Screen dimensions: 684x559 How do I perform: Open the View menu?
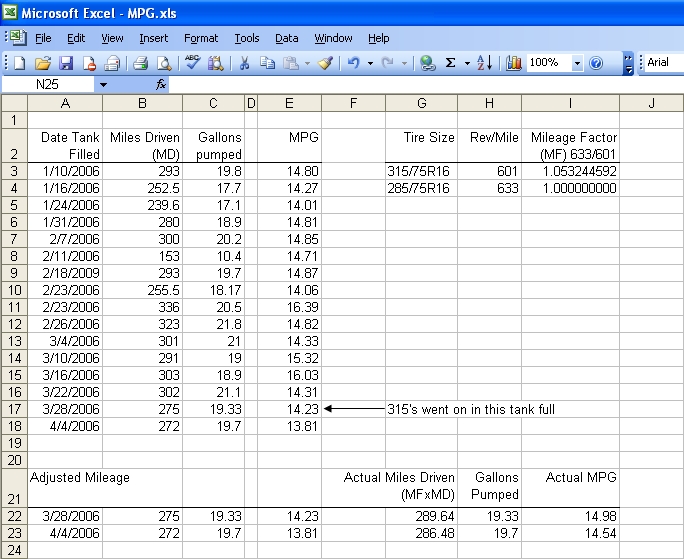pos(112,38)
